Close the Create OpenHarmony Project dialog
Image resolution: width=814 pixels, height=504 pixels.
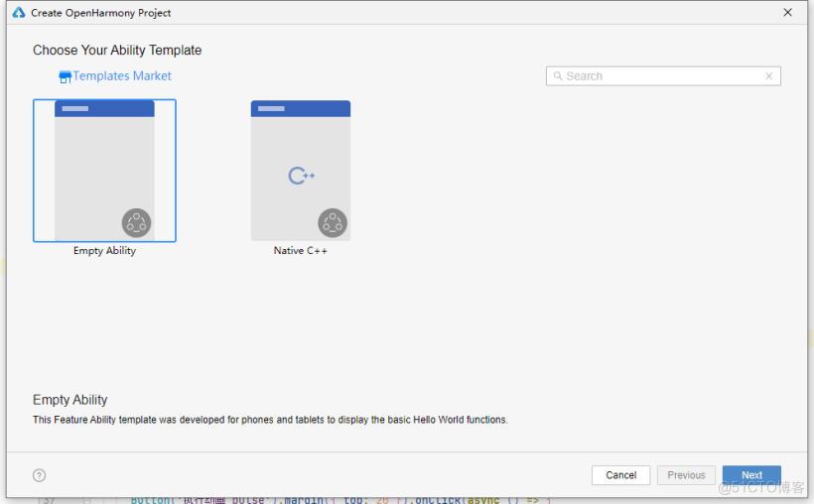click(787, 13)
